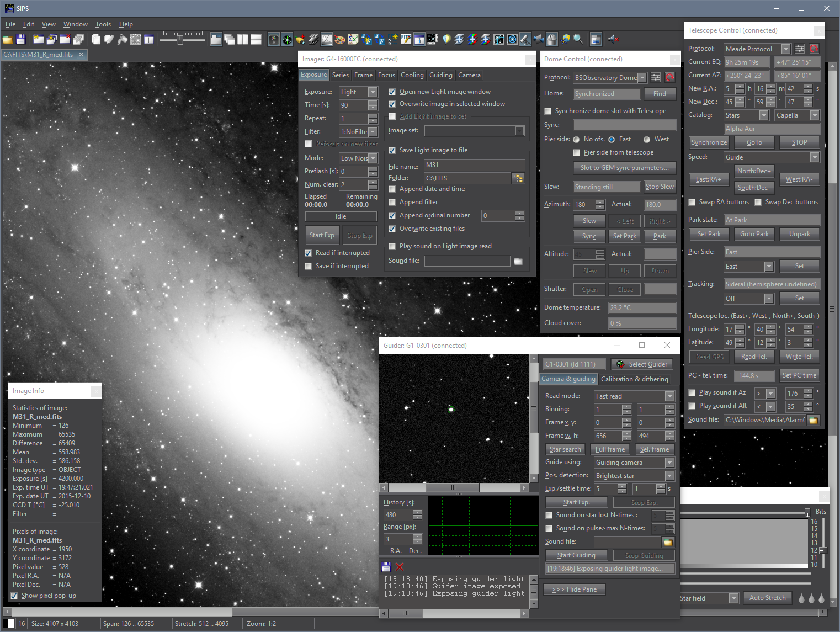This screenshot has height=632, width=840.
Task: Switch to the Cooling tab
Action: (x=412, y=75)
